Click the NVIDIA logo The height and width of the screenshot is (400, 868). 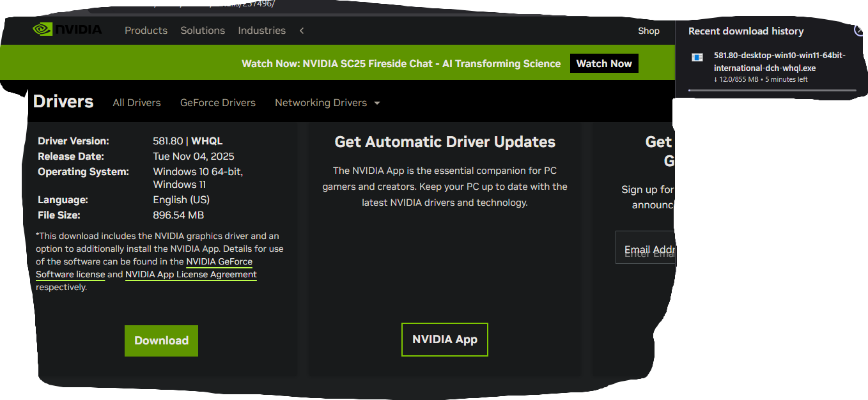point(67,29)
